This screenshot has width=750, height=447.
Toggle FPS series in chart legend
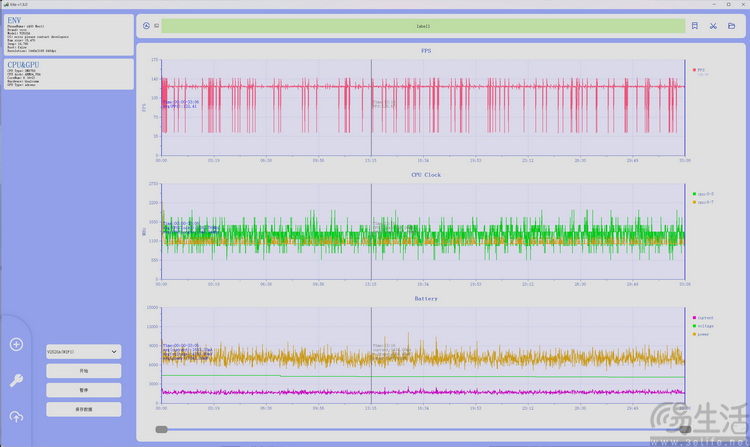pyautogui.click(x=700, y=70)
